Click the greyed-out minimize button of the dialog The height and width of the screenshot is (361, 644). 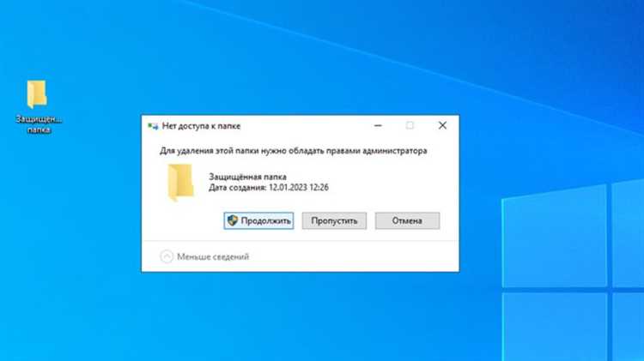pyautogui.click(x=377, y=125)
